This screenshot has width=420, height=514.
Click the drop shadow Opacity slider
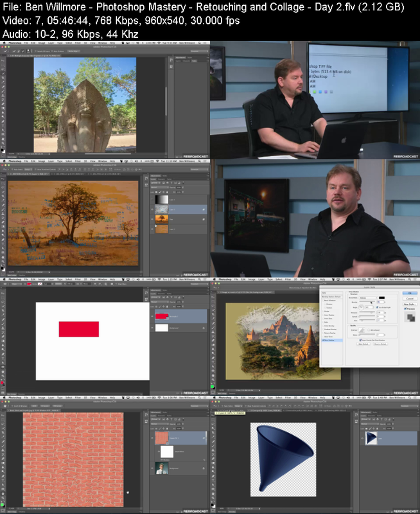click(367, 301)
